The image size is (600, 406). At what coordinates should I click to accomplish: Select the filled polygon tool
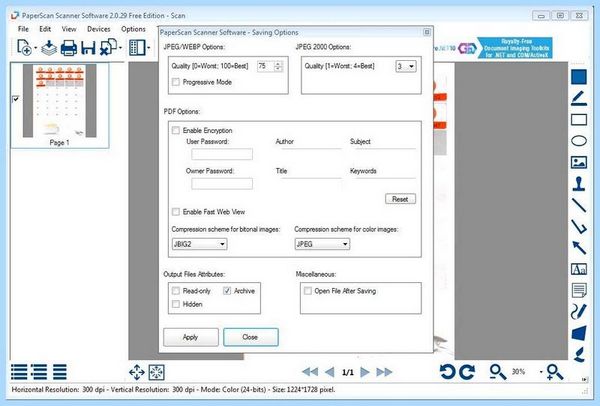coord(579,333)
